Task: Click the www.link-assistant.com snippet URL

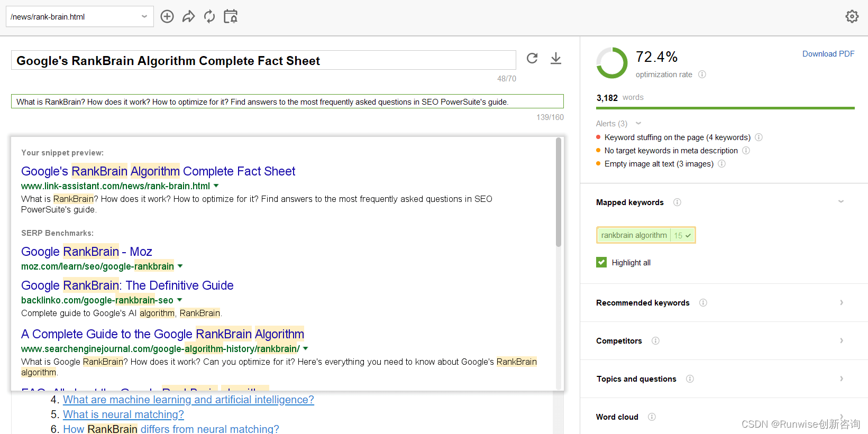Action: pyautogui.click(x=115, y=186)
